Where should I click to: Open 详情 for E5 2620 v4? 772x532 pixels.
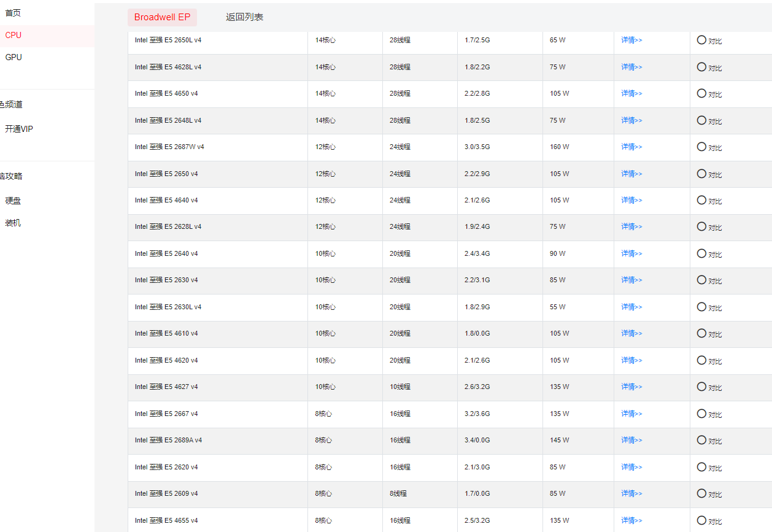pos(631,467)
